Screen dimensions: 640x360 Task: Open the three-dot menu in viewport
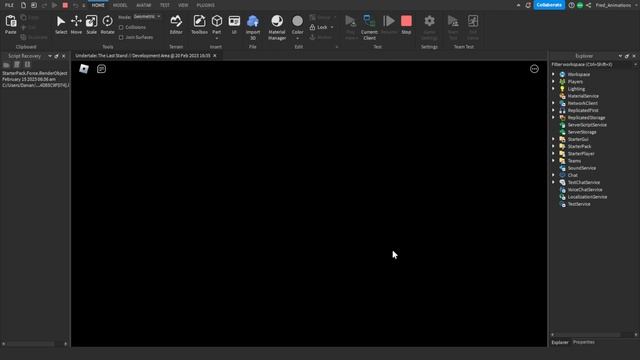tap(534, 69)
